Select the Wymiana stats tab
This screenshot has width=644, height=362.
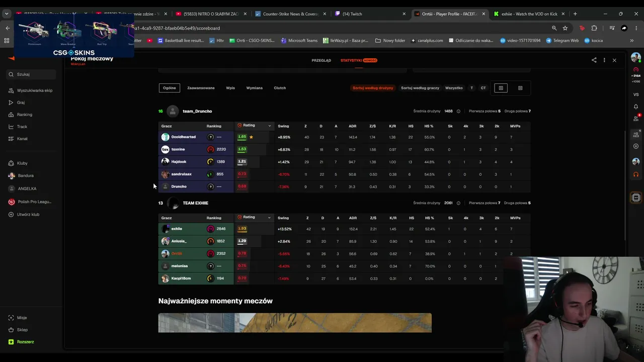(254, 88)
